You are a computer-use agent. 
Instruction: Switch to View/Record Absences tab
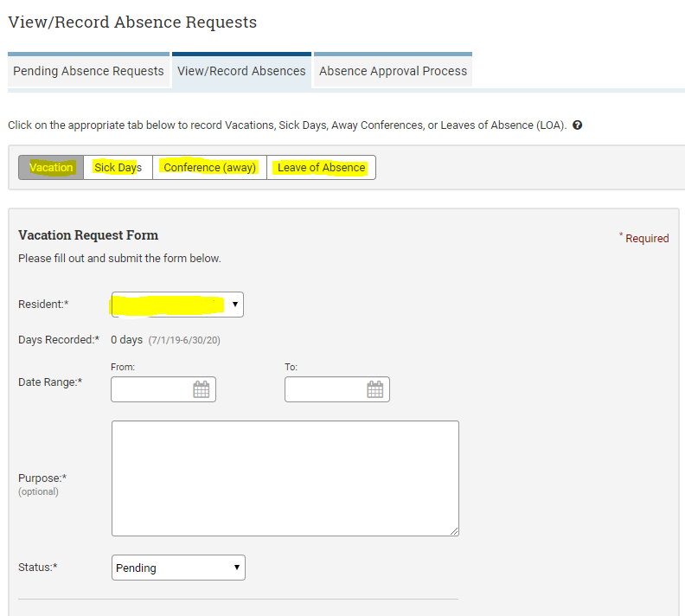tap(241, 71)
